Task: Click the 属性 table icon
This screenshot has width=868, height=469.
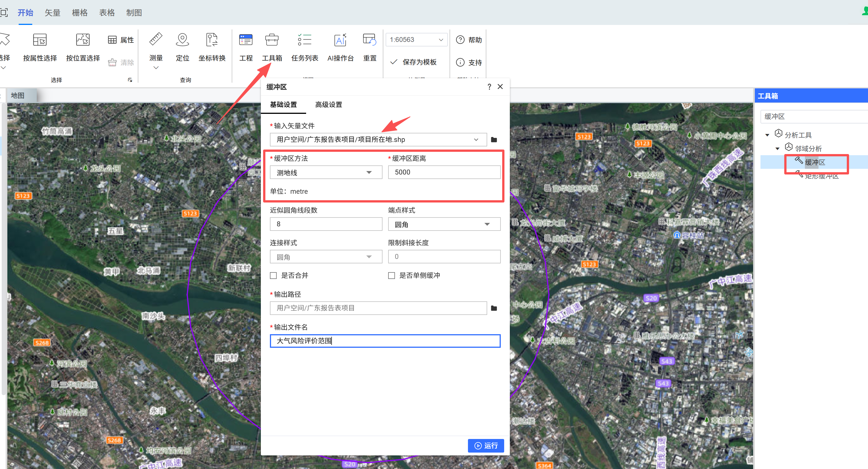Action: pos(112,40)
